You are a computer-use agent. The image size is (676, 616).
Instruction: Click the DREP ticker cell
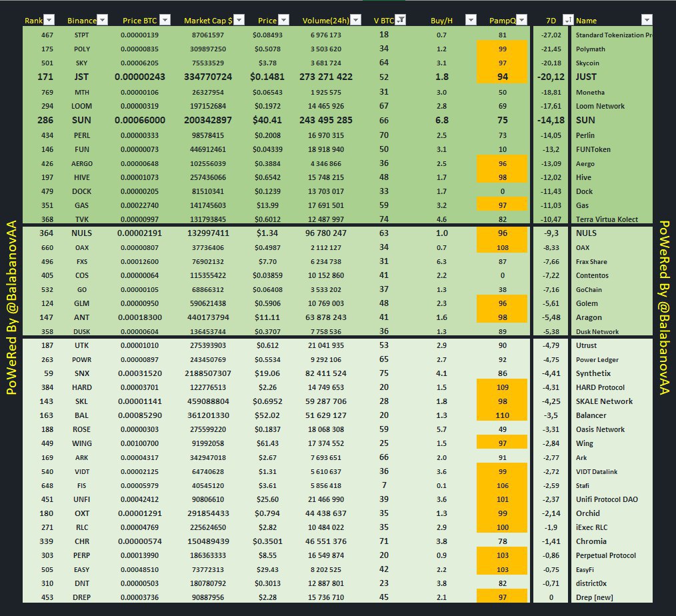81,597
